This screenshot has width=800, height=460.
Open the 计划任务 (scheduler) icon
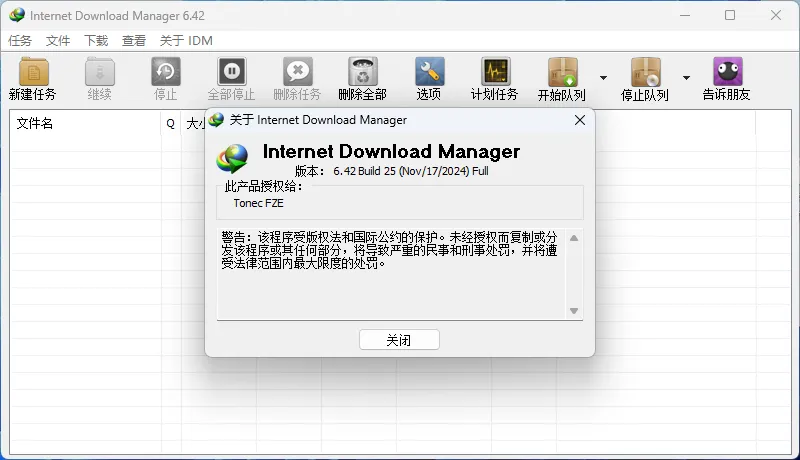495,72
